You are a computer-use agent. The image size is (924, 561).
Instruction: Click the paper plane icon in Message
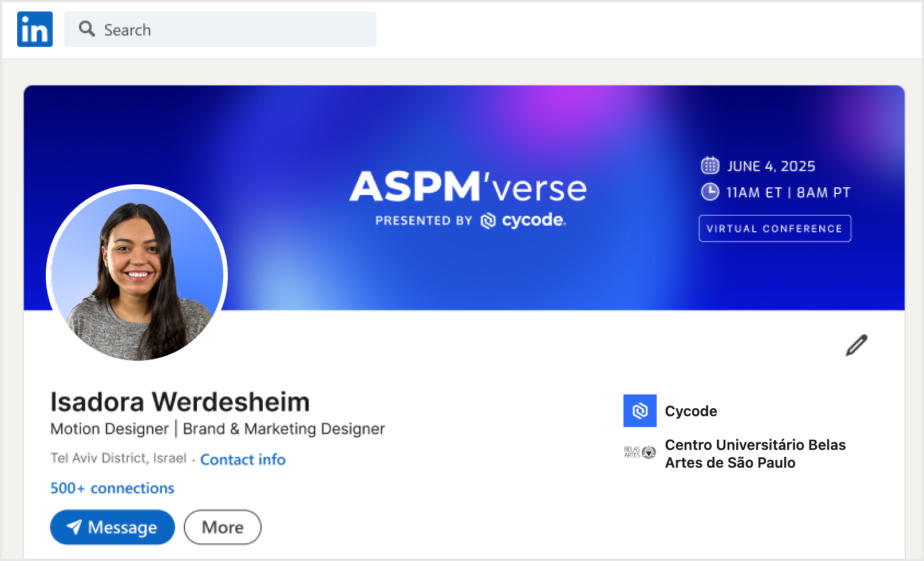pyautogui.click(x=74, y=527)
